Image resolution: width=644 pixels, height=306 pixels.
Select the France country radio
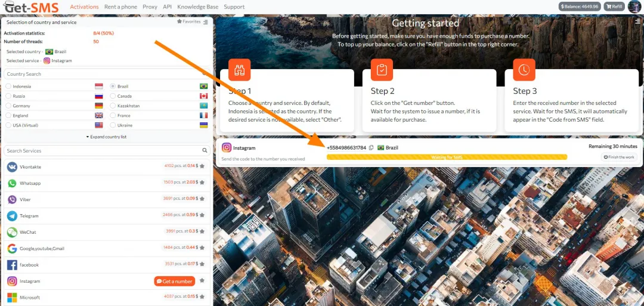[113, 116]
